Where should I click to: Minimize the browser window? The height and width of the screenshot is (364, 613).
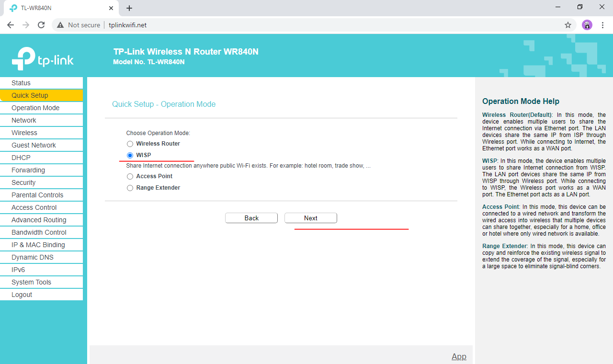558,7
